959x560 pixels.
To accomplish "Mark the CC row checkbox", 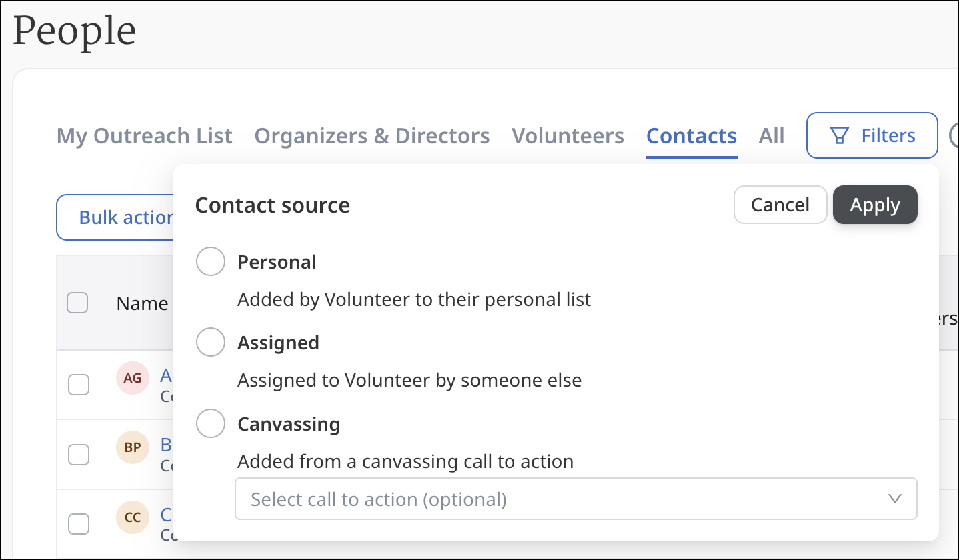I will point(79,524).
